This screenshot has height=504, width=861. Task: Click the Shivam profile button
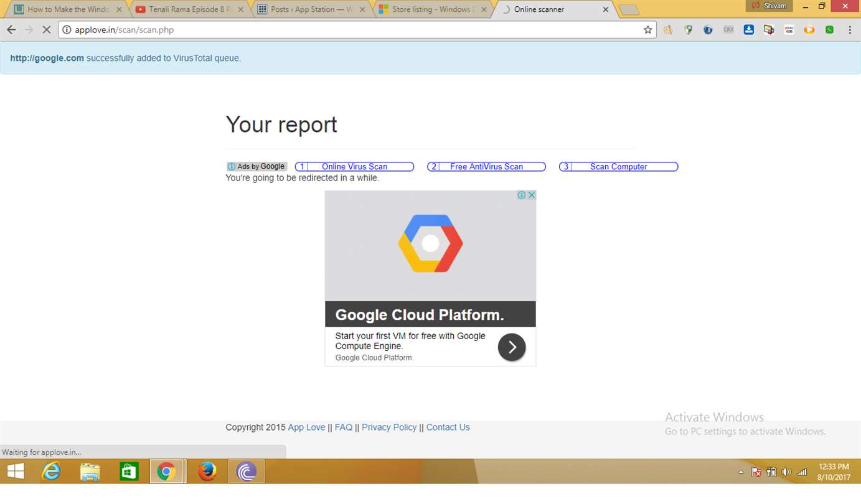point(769,6)
